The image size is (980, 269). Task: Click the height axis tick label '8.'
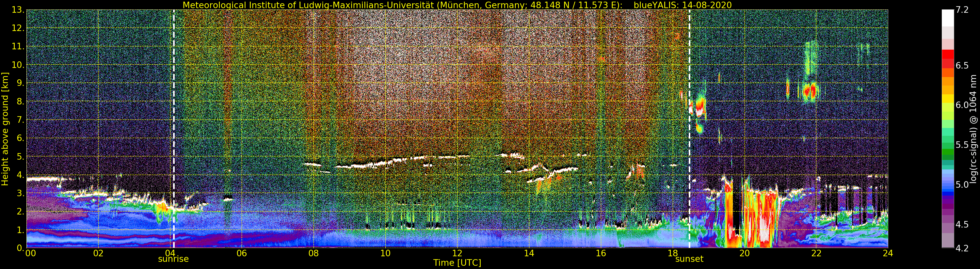20,101
